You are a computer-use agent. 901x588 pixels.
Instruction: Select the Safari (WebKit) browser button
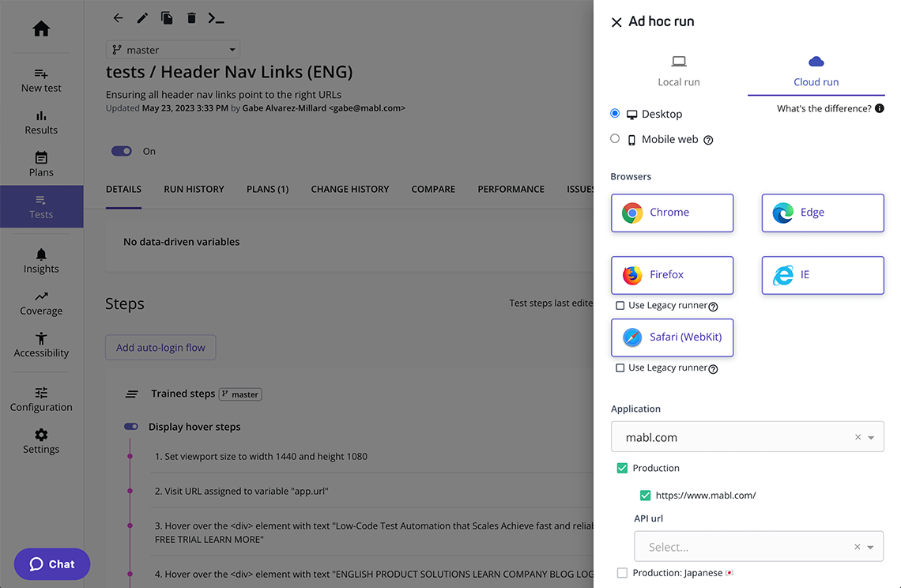tap(672, 337)
